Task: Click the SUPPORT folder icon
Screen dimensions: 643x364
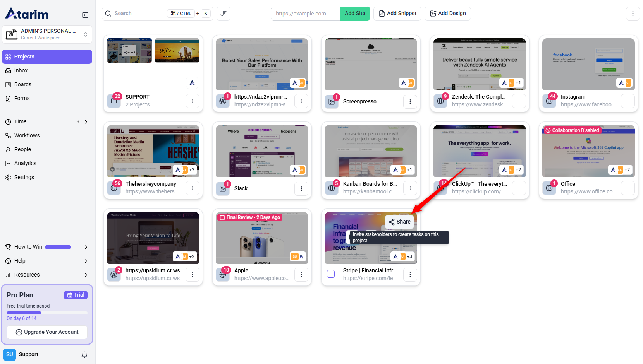Action: click(x=114, y=101)
